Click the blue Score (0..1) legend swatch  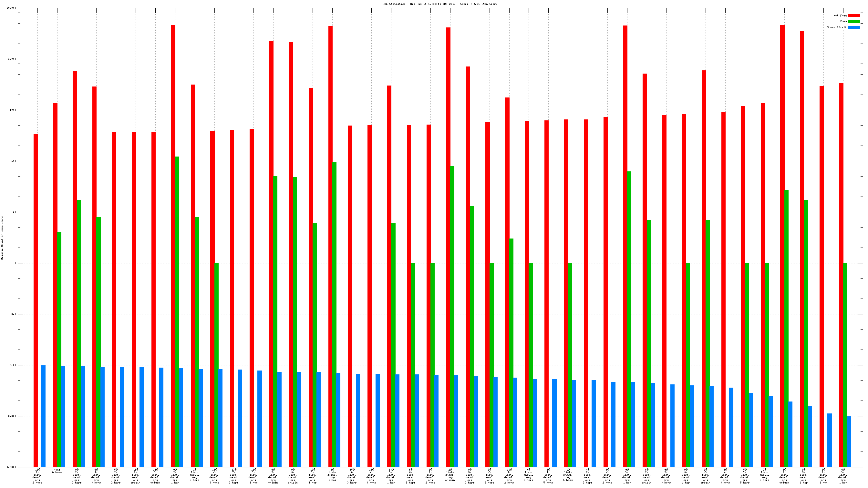pos(853,27)
